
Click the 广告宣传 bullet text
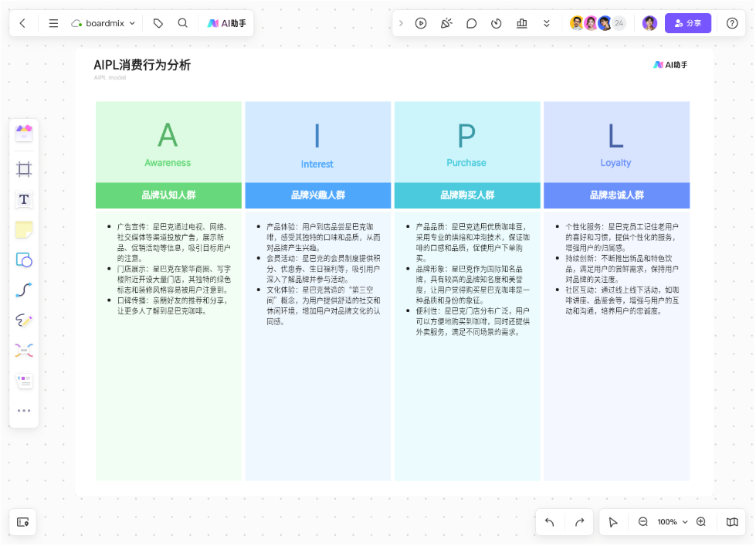(x=174, y=242)
